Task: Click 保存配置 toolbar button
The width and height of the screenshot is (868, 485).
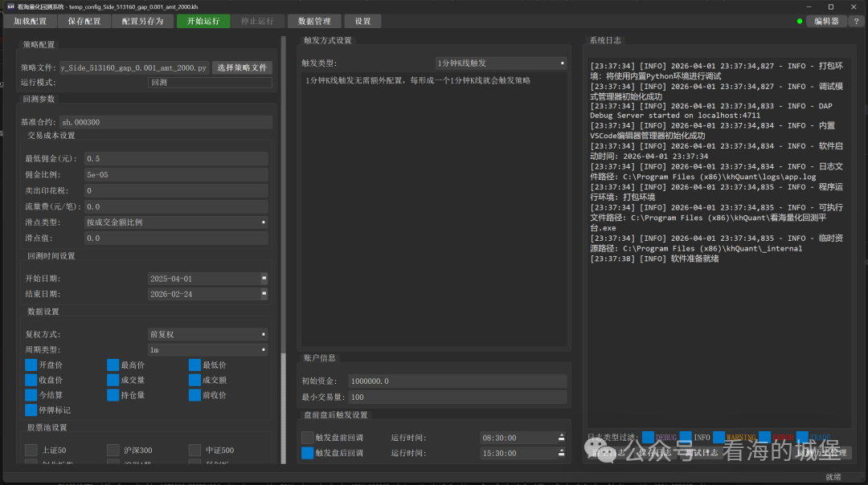Action: coord(84,21)
